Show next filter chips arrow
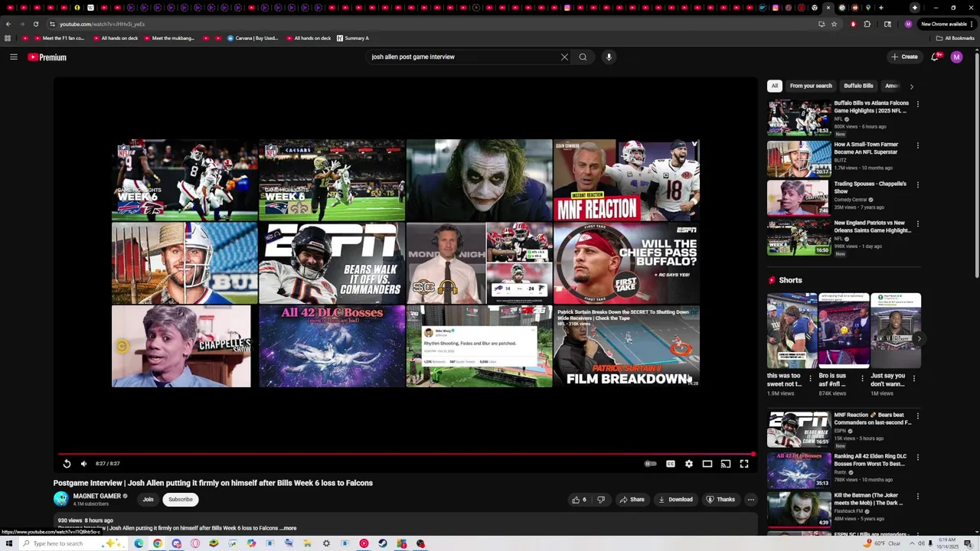Screen dimensions: 980x551 (x=911, y=86)
